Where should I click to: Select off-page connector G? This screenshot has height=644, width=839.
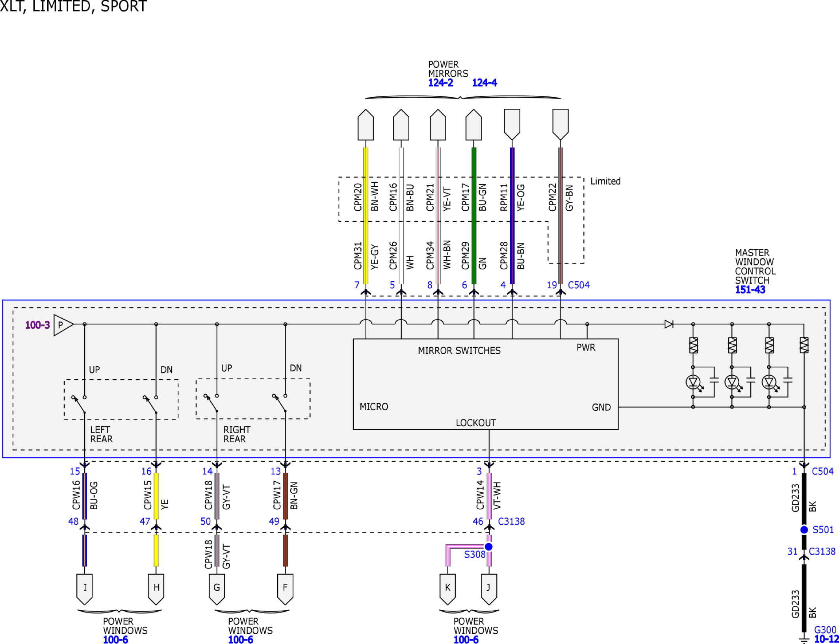click(217, 589)
